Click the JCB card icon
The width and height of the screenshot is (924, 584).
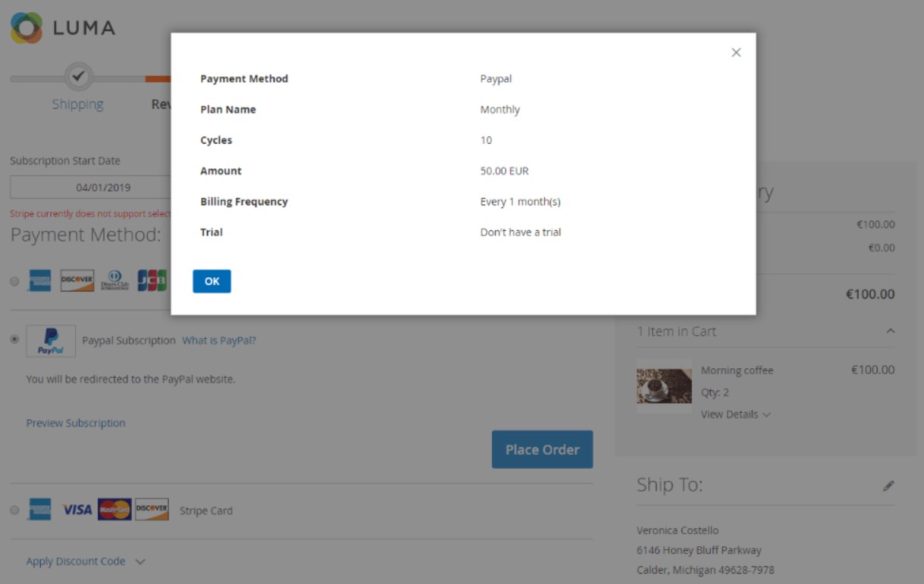point(152,281)
